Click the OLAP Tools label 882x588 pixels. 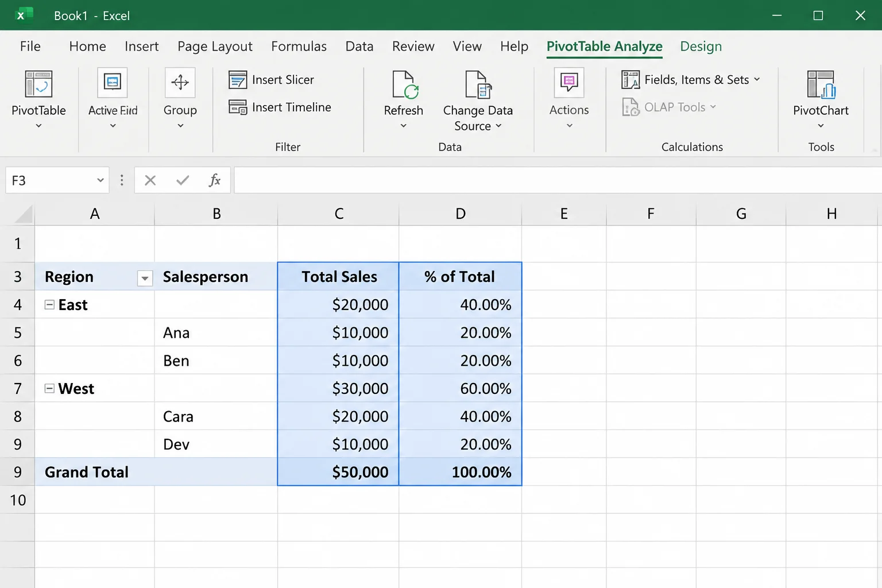point(675,107)
